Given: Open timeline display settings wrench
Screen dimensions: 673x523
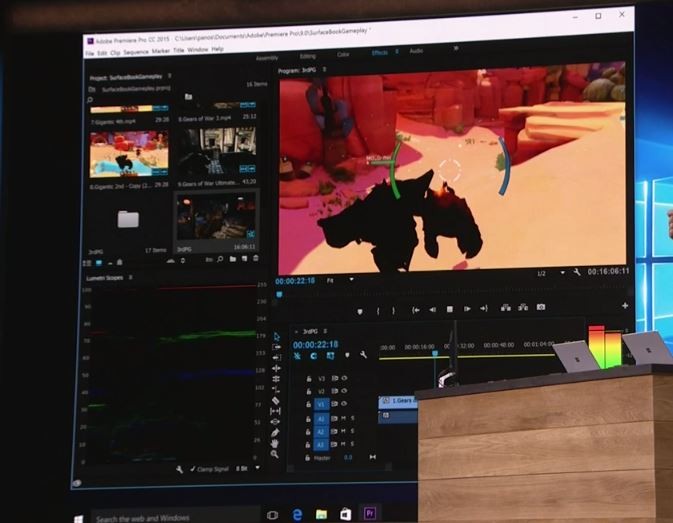Looking at the screenshot, I should (x=363, y=355).
